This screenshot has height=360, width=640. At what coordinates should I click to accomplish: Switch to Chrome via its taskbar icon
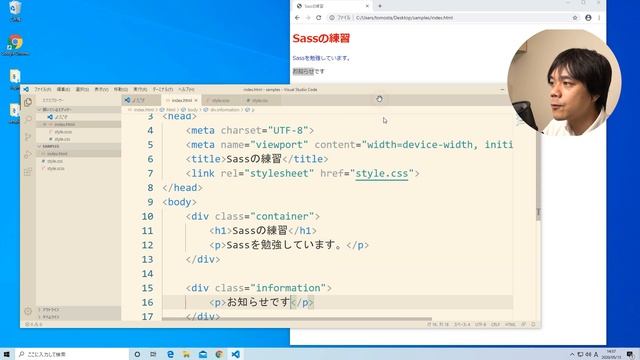[x=219, y=354]
